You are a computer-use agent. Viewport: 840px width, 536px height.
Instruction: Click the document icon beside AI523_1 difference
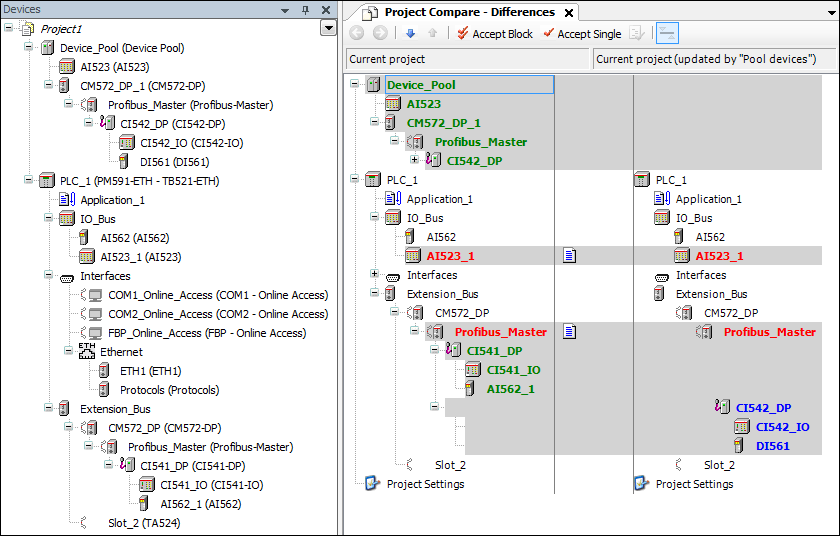pyautogui.click(x=568, y=256)
